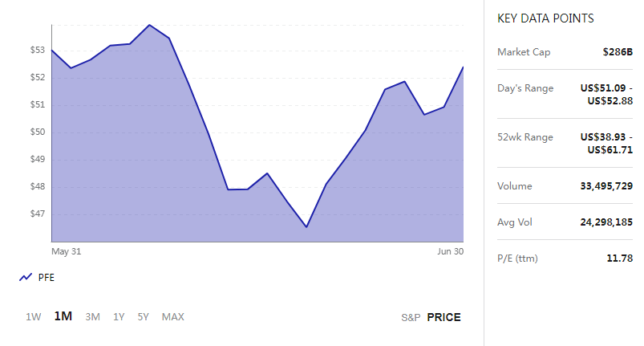Show the 5Y price history
644x346 pixels.
point(143,317)
